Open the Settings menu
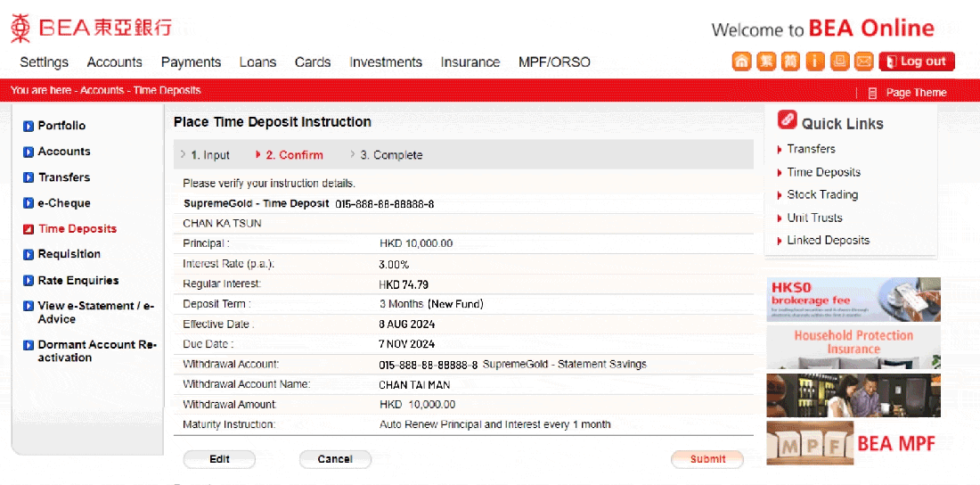This screenshot has width=980, height=485. coord(44,62)
